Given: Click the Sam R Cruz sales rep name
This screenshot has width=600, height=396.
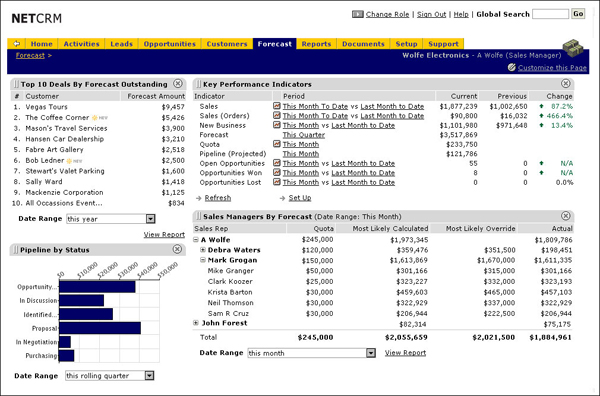Looking at the screenshot, I should click(228, 313).
